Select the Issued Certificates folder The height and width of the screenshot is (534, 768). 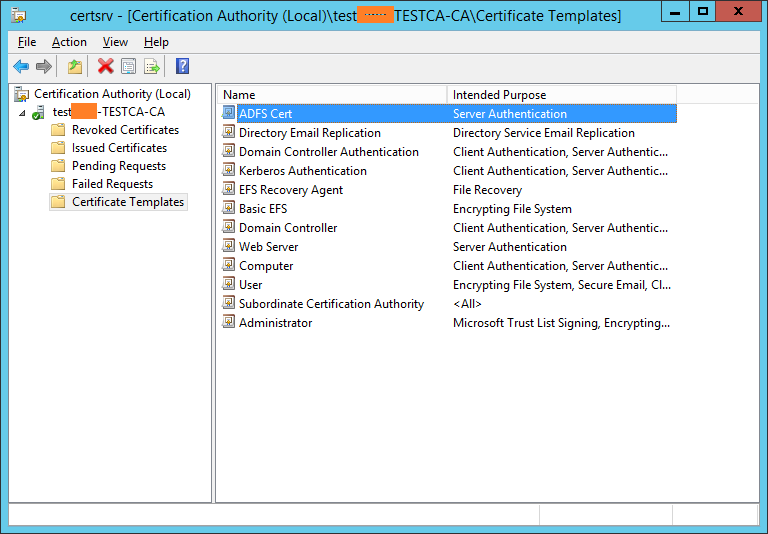119,148
